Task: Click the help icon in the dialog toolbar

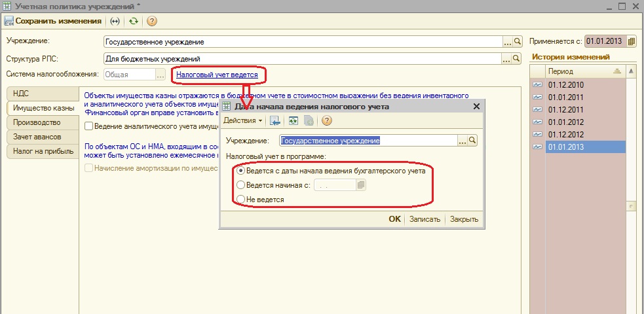Action: [x=327, y=120]
